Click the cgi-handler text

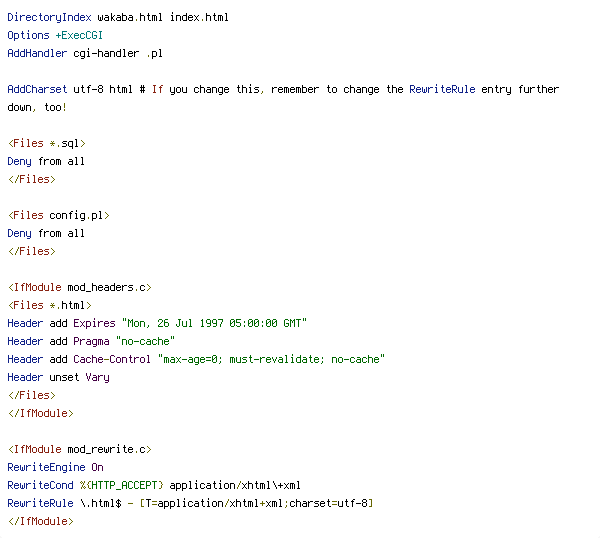tap(108, 53)
